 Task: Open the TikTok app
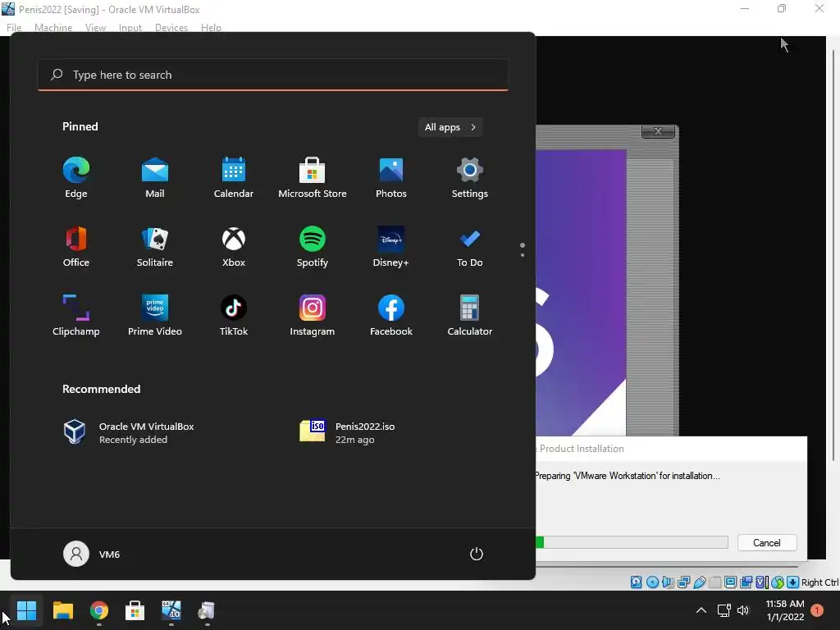pyautogui.click(x=234, y=316)
